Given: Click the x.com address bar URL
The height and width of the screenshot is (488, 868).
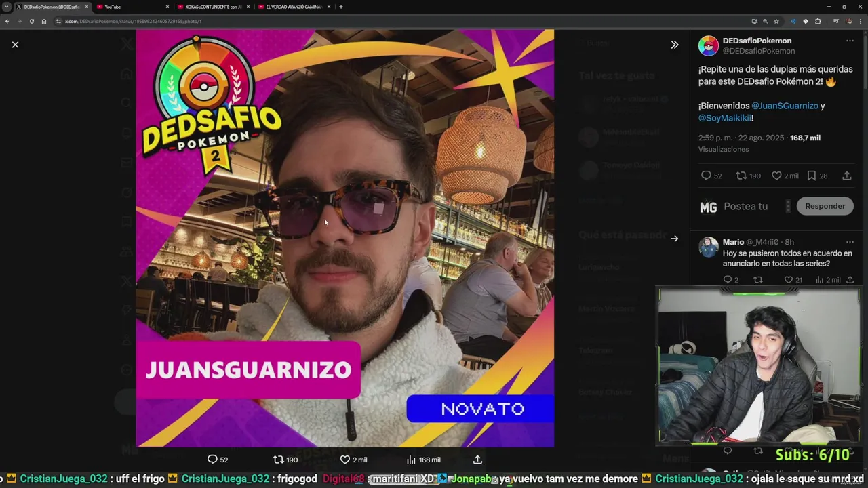Looking at the screenshot, I should [x=133, y=21].
